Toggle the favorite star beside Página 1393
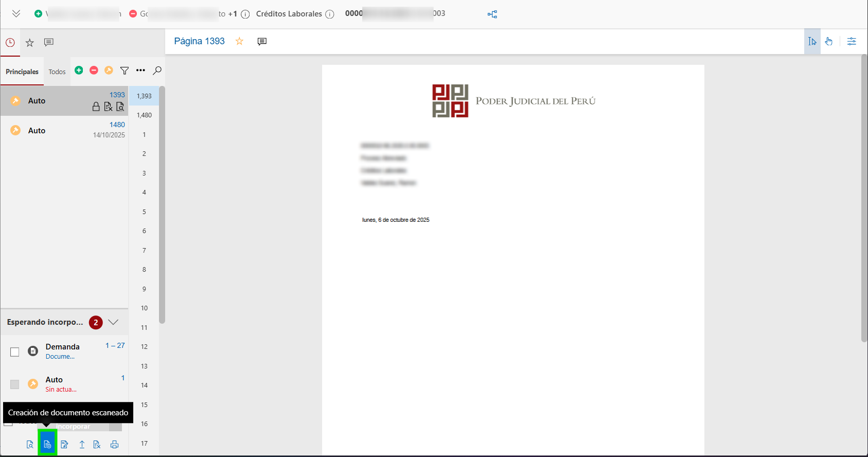Viewport: 868px width, 457px height. [x=239, y=41]
